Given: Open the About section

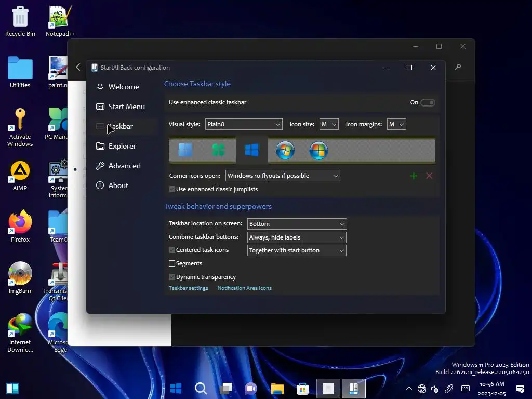Looking at the screenshot, I should click(x=112, y=185).
